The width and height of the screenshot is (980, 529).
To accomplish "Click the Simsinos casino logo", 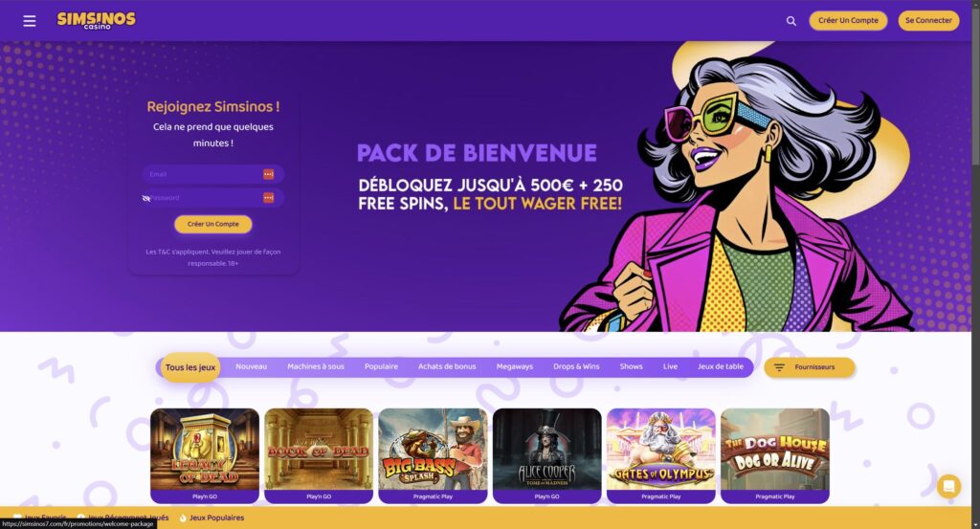I will [x=97, y=20].
